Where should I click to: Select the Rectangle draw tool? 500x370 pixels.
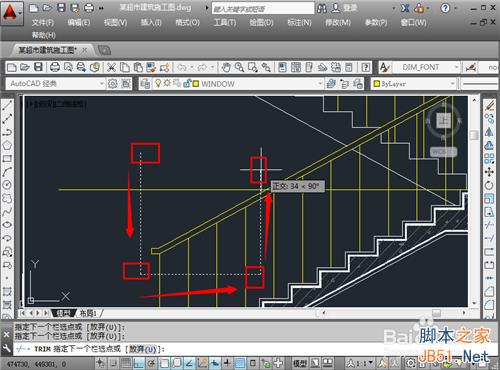(x=7, y=158)
